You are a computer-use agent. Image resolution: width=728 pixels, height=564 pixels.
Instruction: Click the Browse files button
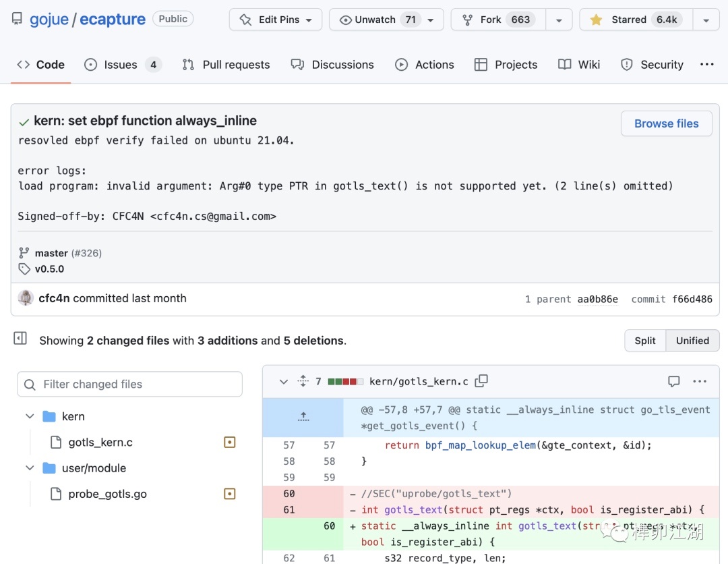[666, 123]
